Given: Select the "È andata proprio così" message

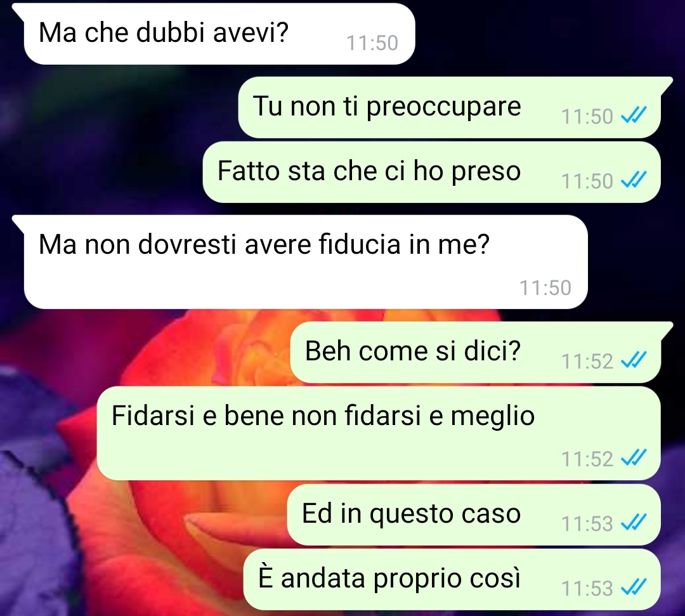Looking at the screenshot, I should (452, 579).
